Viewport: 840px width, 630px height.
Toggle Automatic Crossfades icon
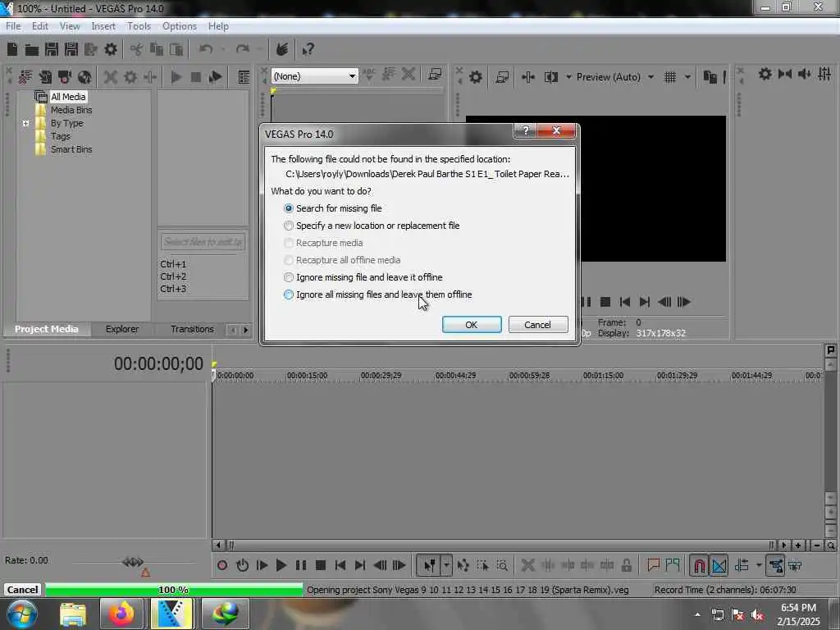(x=719, y=565)
